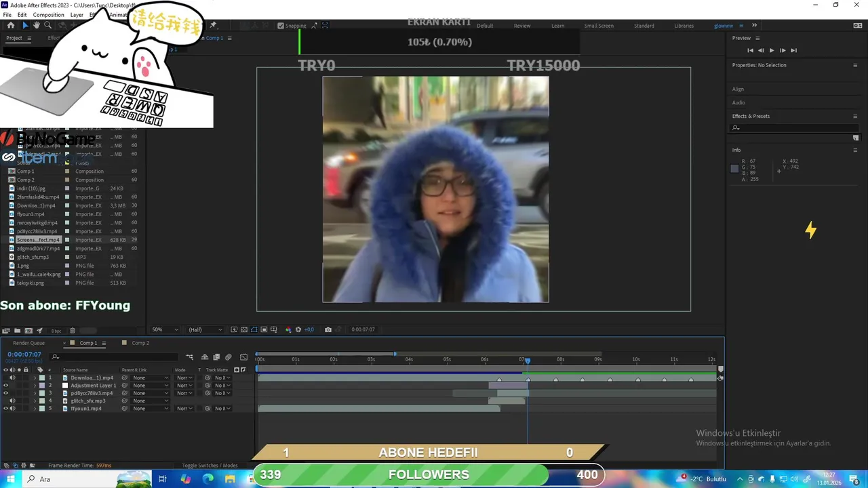868x488 pixels.
Task: Open the 50% magnification dropdown
Action: [165, 329]
